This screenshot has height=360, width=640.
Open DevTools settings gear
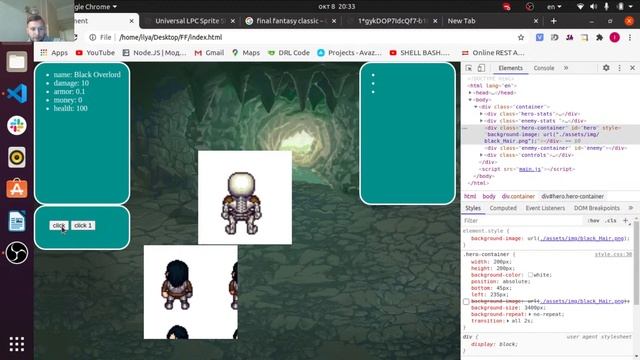click(606, 68)
